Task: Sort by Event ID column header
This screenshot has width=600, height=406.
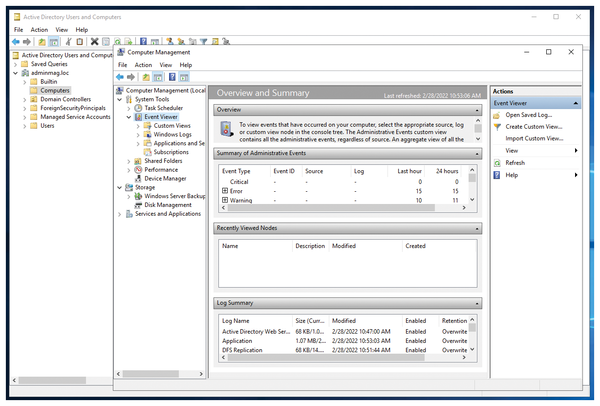Action: click(x=284, y=171)
